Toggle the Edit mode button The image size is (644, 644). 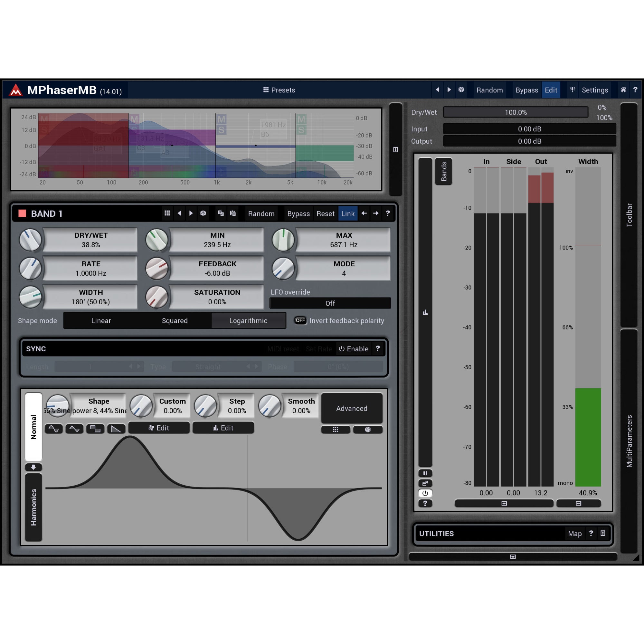(x=551, y=90)
